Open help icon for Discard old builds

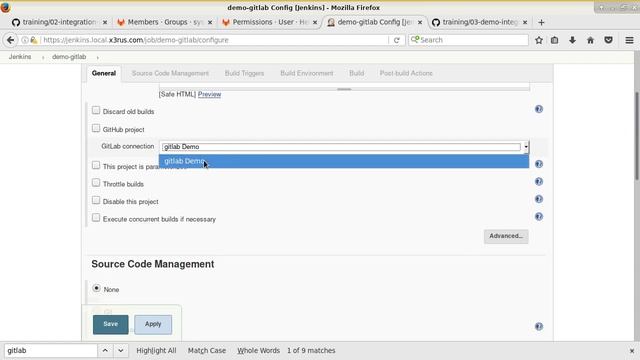[x=539, y=109]
